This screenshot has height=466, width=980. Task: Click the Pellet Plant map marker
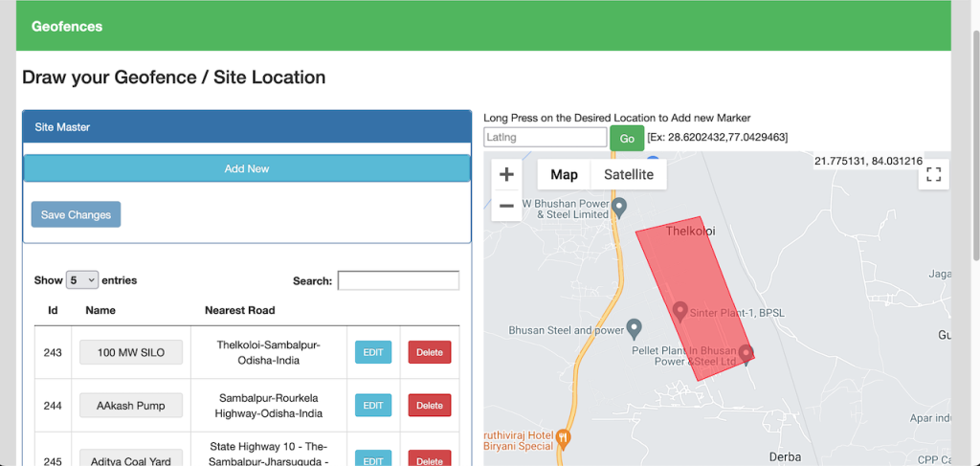(746, 353)
